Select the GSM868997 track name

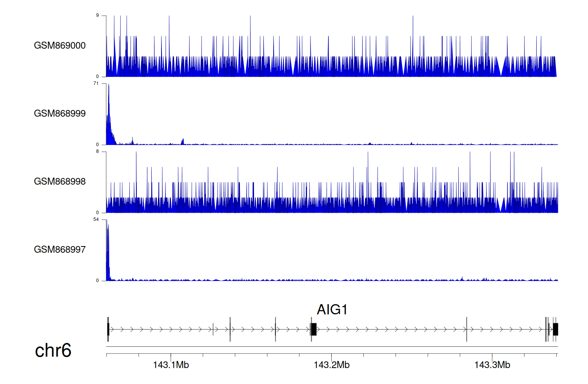[x=60, y=250]
